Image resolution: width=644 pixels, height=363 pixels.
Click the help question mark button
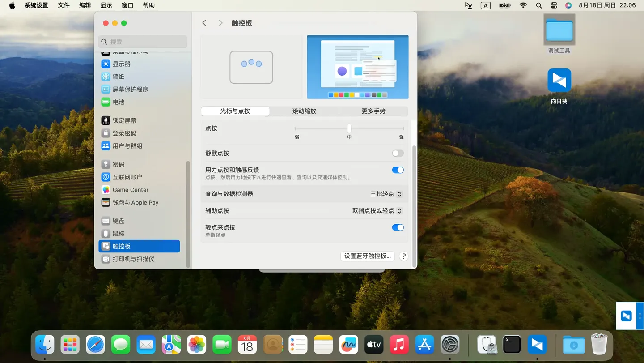(x=404, y=256)
